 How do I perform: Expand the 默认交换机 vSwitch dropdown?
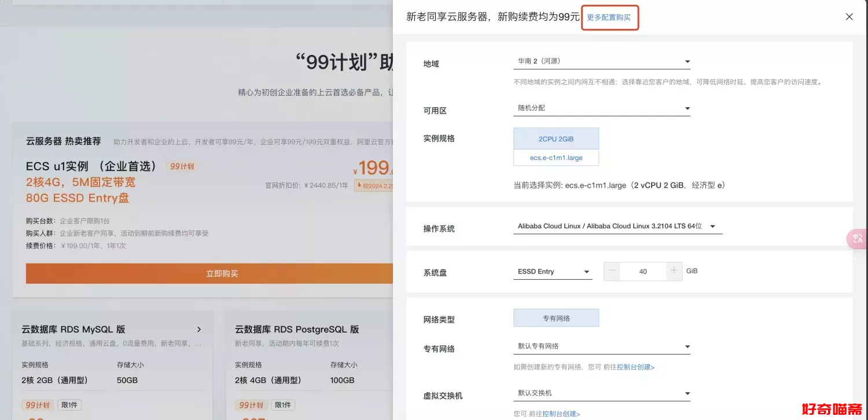(x=601, y=393)
